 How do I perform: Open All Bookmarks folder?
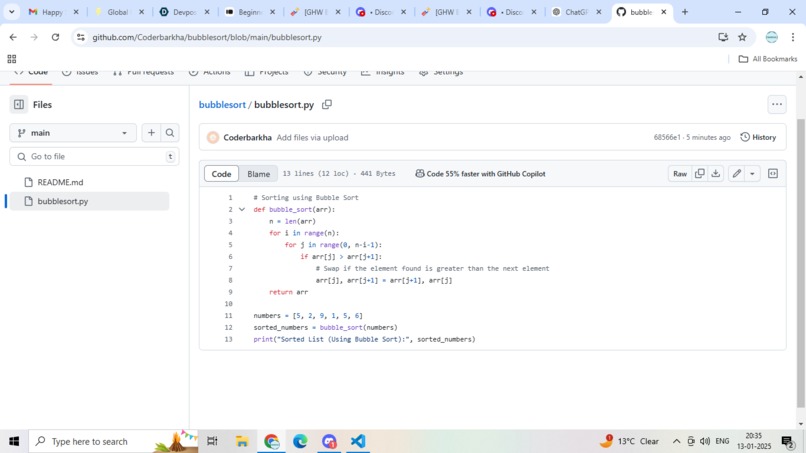[768, 59]
